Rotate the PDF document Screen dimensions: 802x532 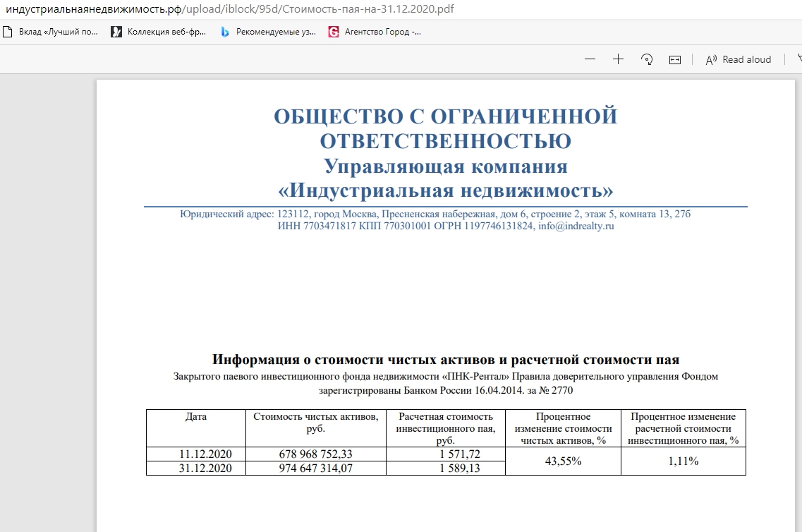[646, 59]
